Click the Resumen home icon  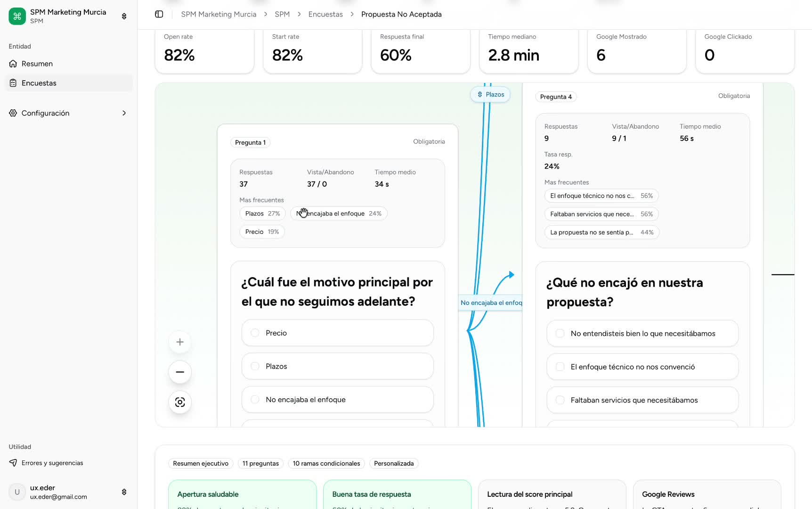(13, 64)
